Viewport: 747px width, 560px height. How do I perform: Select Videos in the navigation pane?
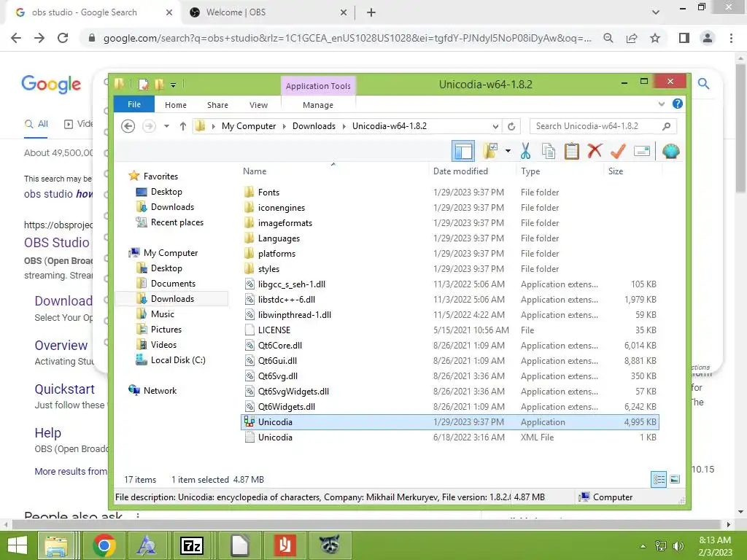[163, 345]
